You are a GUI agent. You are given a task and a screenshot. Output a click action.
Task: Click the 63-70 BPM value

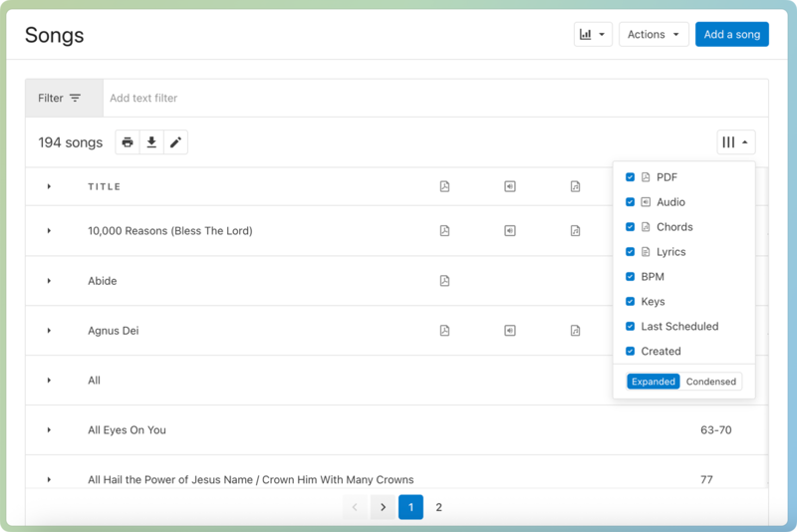pyautogui.click(x=716, y=429)
